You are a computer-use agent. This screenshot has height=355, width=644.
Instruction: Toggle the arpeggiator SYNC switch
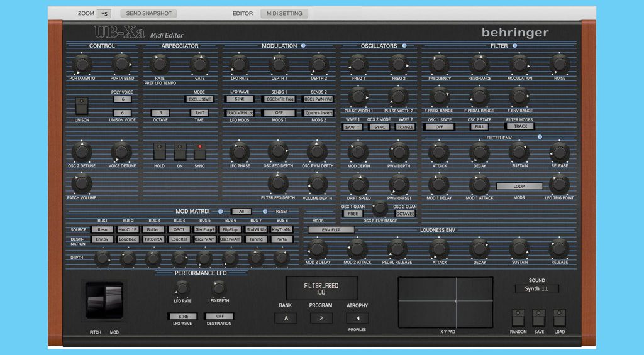coord(201,151)
